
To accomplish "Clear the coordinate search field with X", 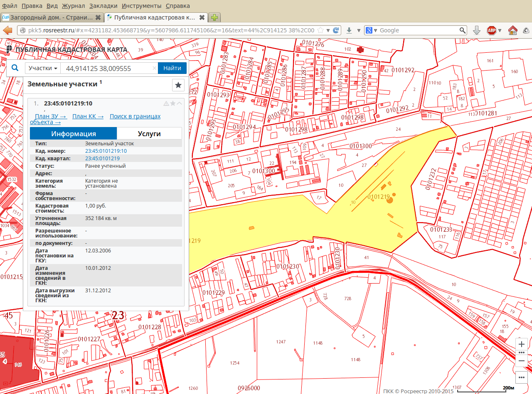I will pos(154,69).
